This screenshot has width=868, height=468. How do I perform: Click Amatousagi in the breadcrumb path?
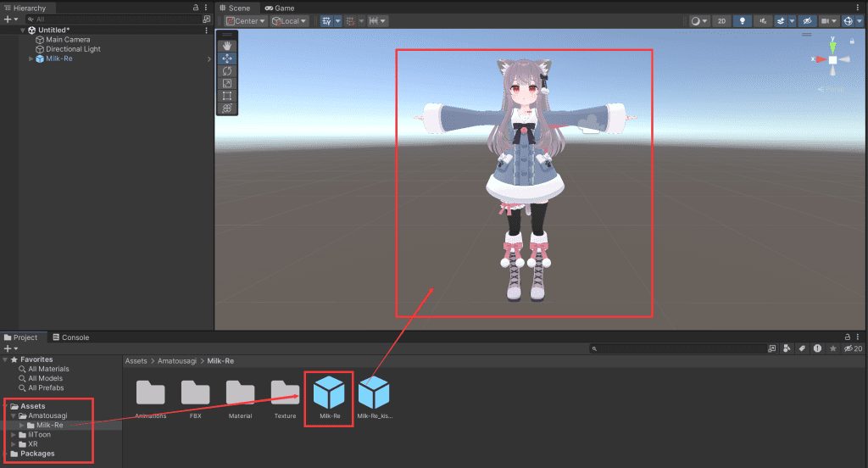tap(176, 361)
